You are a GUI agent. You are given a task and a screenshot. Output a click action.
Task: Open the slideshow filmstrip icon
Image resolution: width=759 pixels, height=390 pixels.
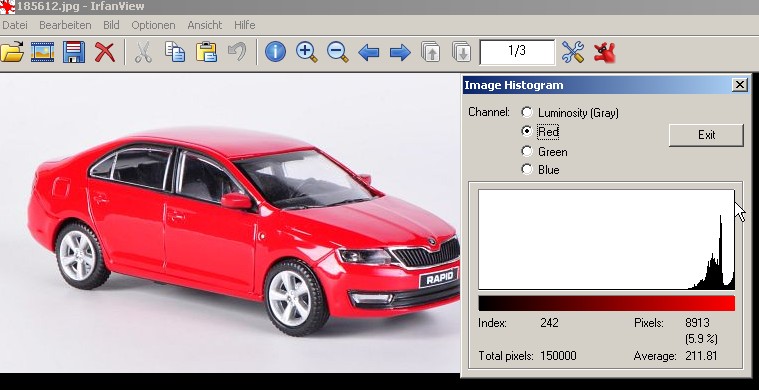(x=43, y=52)
